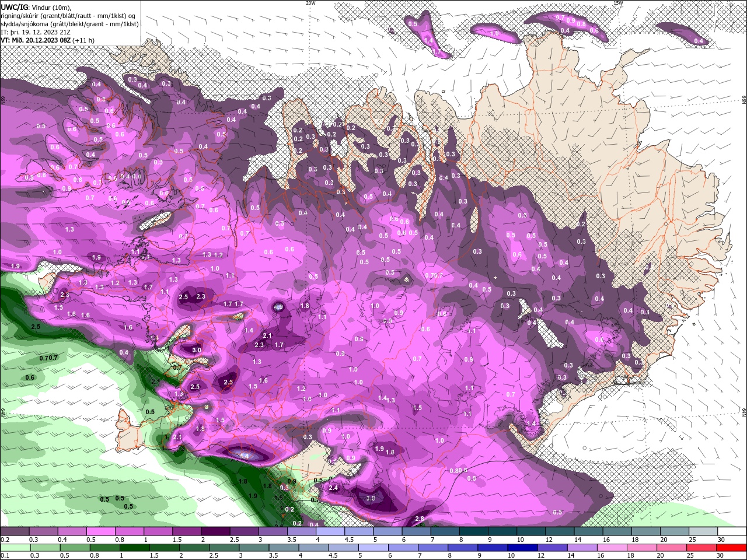Viewport: 747px width, 560px height.
Task: Click the bright pink snow swatch between 0.5 and 0.8
Action: 100,531
